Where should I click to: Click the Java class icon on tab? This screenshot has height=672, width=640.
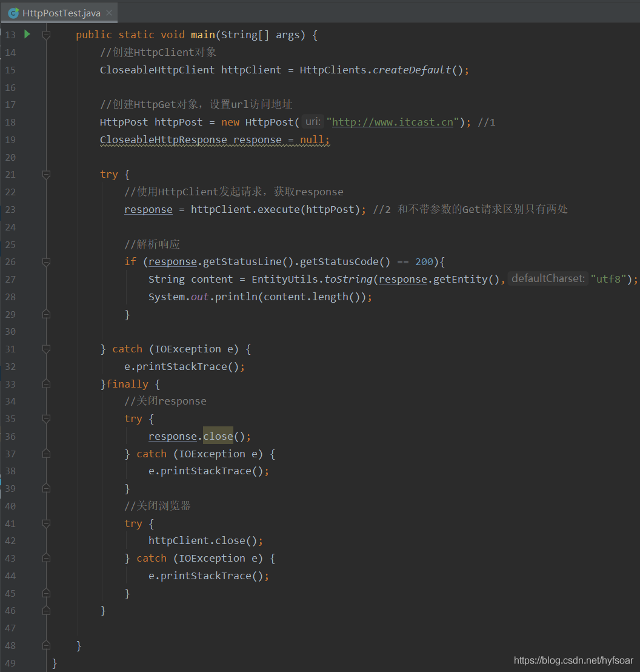point(13,13)
